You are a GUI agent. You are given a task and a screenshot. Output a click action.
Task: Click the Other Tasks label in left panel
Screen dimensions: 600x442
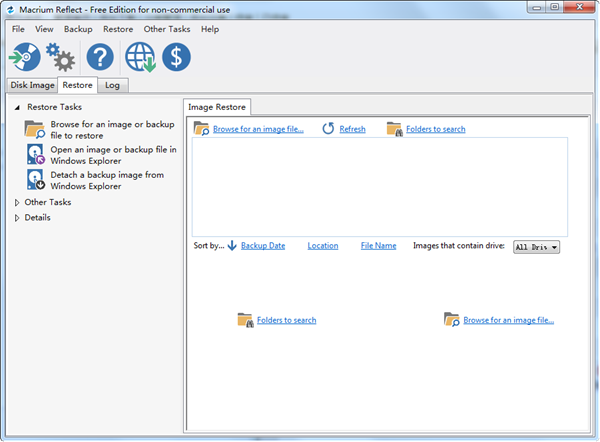[48, 202]
